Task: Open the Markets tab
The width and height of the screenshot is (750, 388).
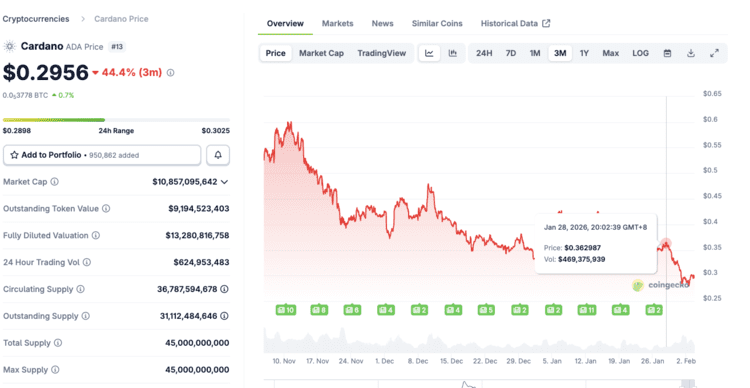Action: tap(338, 23)
